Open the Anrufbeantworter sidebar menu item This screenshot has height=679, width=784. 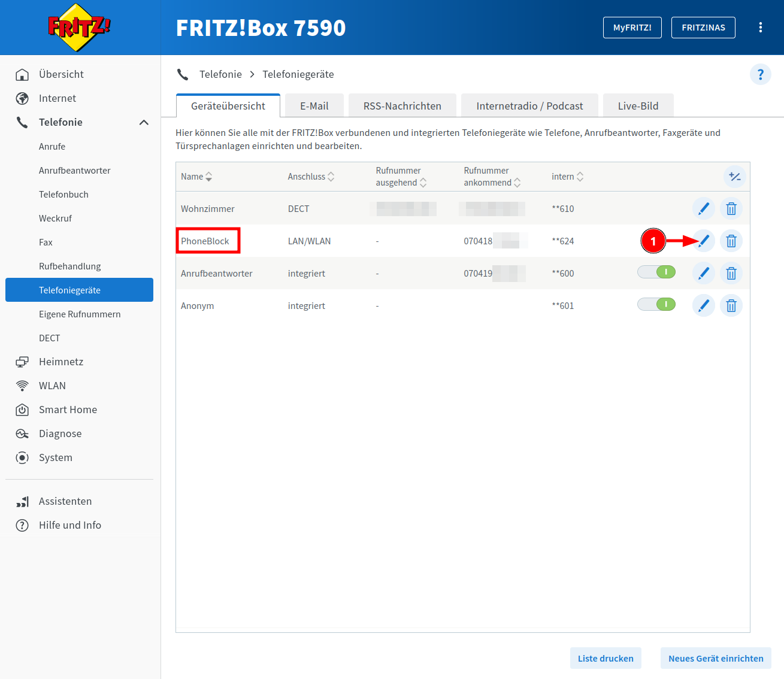75,171
